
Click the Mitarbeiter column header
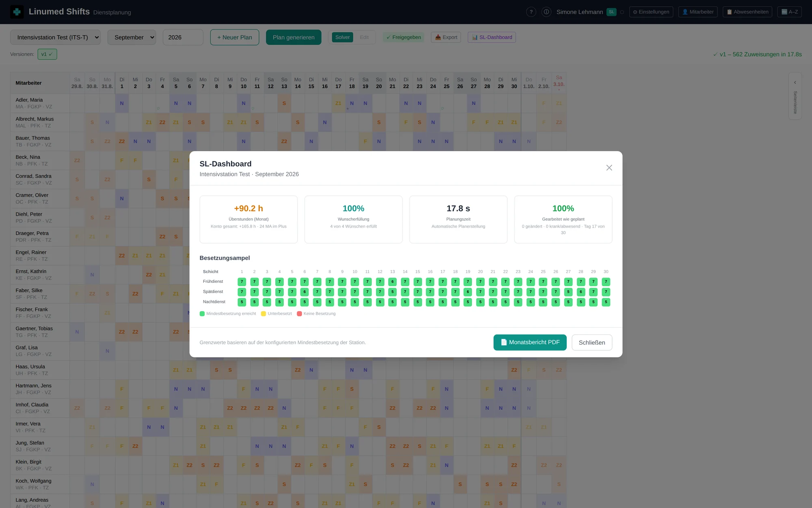click(40, 83)
